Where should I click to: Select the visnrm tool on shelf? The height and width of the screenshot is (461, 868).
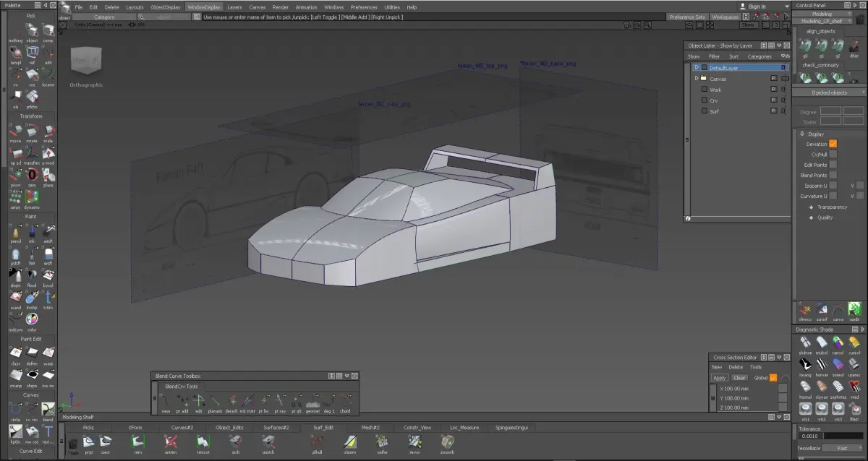(349, 443)
